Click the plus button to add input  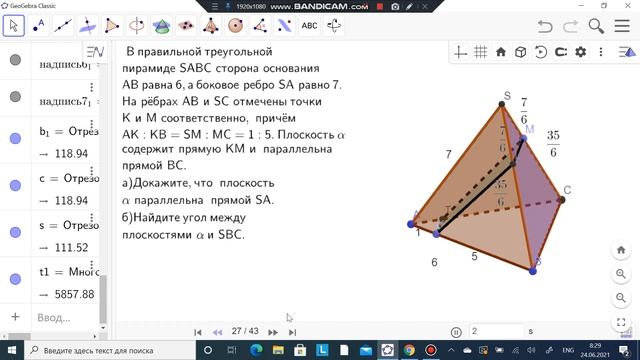pos(15,317)
